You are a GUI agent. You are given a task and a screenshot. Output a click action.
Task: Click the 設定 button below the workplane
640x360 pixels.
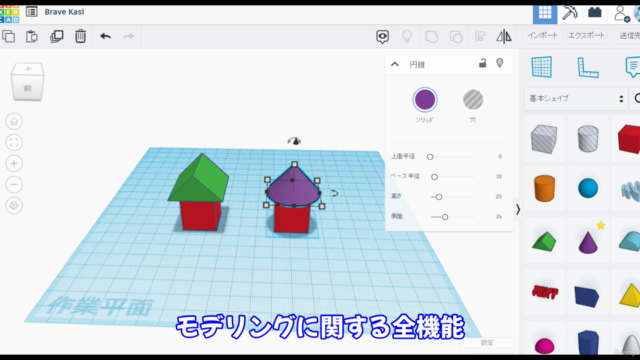pos(487,343)
